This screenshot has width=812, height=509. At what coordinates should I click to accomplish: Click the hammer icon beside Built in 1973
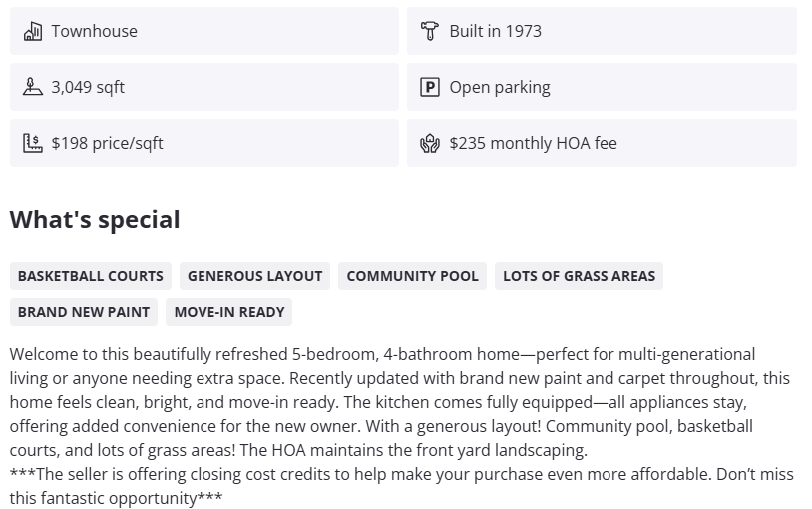[430, 31]
